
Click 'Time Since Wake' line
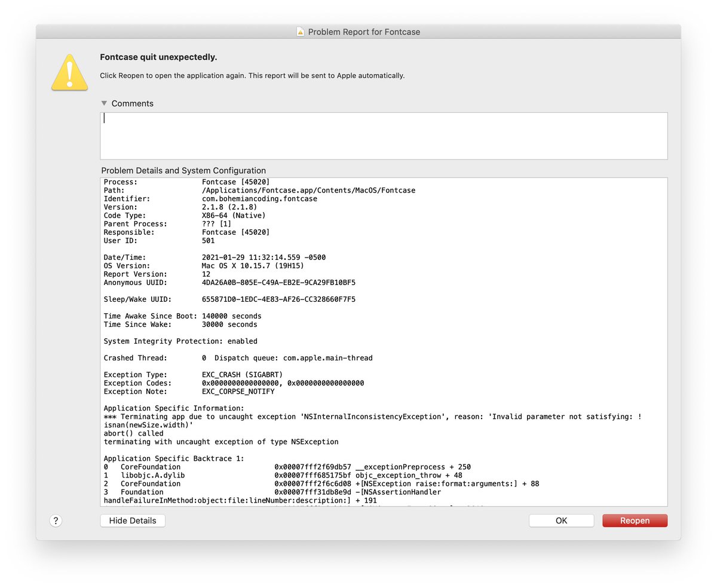click(x=180, y=324)
